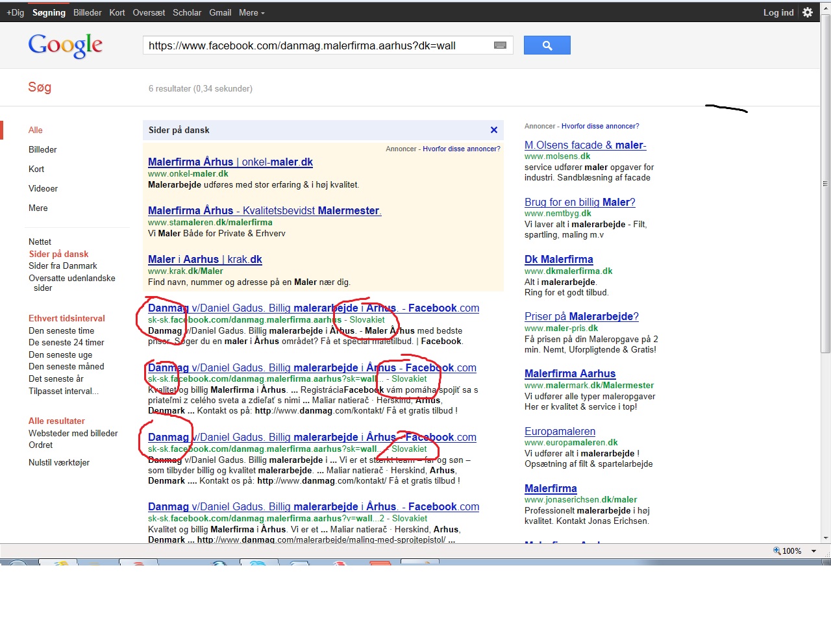Open ad 'Maler i Aarhus | krak.dk'
831x644 pixels.
pyautogui.click(x=205, y=259)
